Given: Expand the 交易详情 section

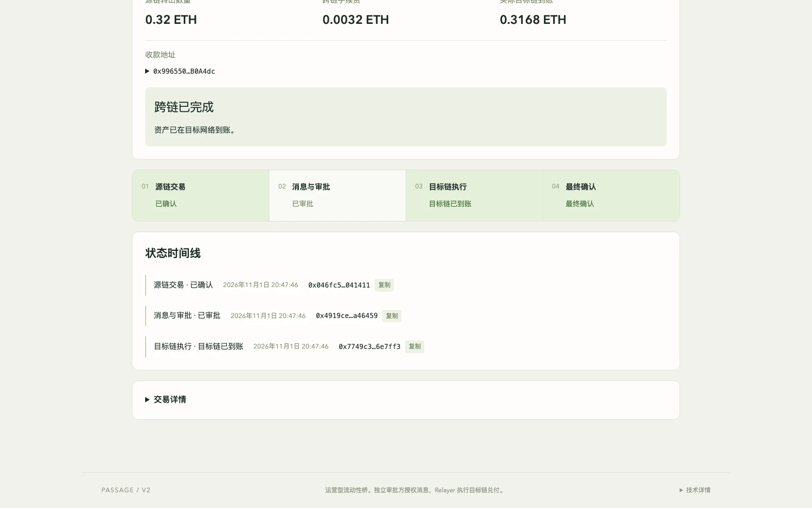Looking at the screenshot, I should 165,400.
